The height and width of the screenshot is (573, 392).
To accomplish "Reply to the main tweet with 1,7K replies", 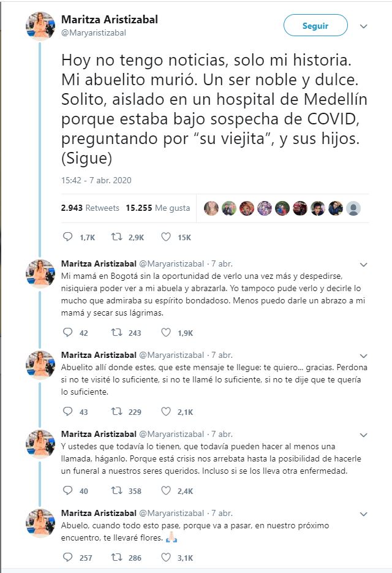I will pos(68,237).
